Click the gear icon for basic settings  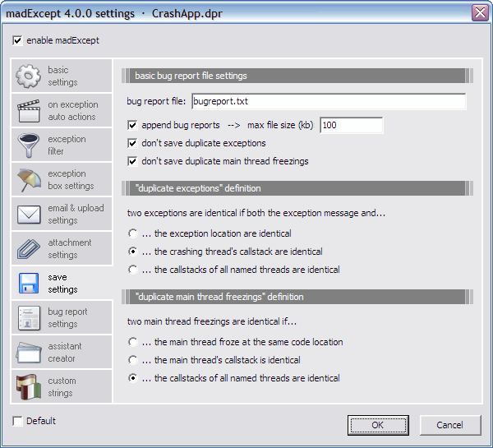[28, 76]
